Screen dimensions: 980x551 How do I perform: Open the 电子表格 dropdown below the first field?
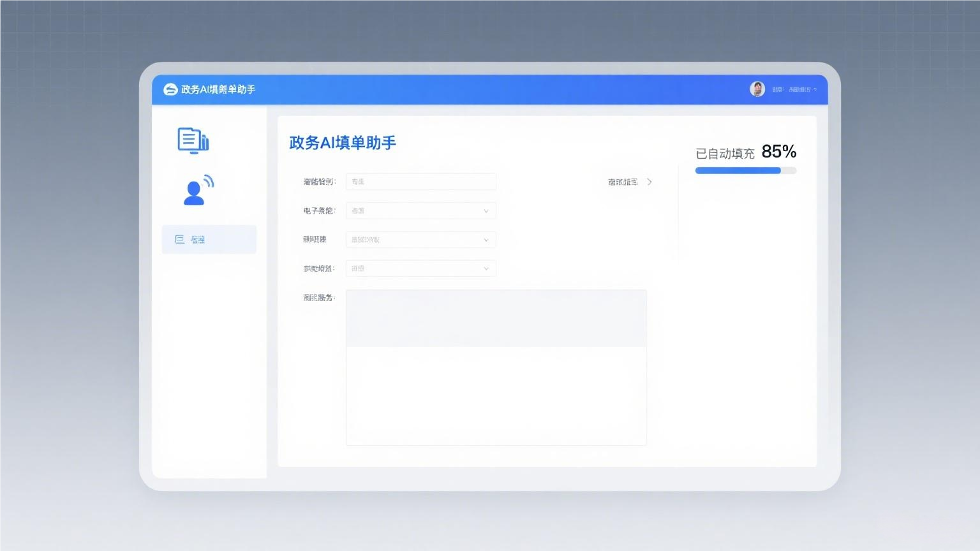coord(420,210)
